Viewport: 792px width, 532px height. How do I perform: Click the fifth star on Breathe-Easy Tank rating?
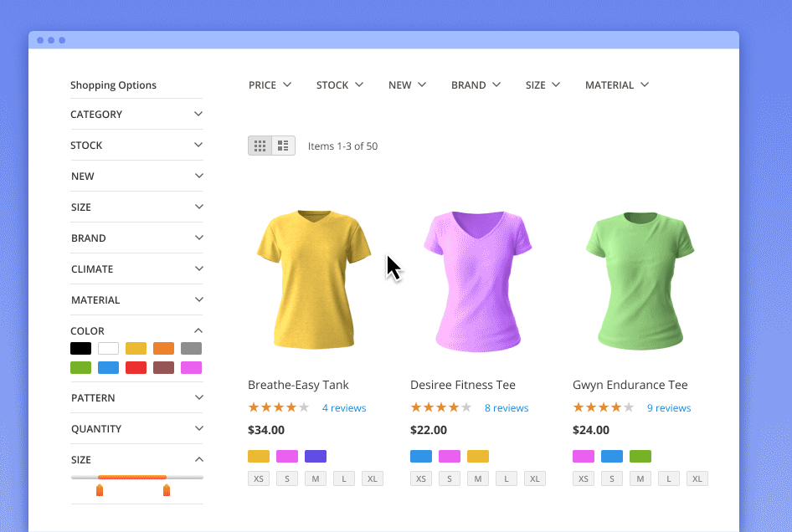pyautogui.click(x=305, y=407)
